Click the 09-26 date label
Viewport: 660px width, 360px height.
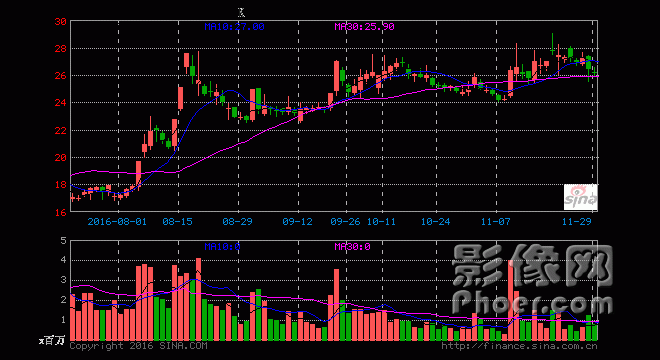(x=345, y=221)
